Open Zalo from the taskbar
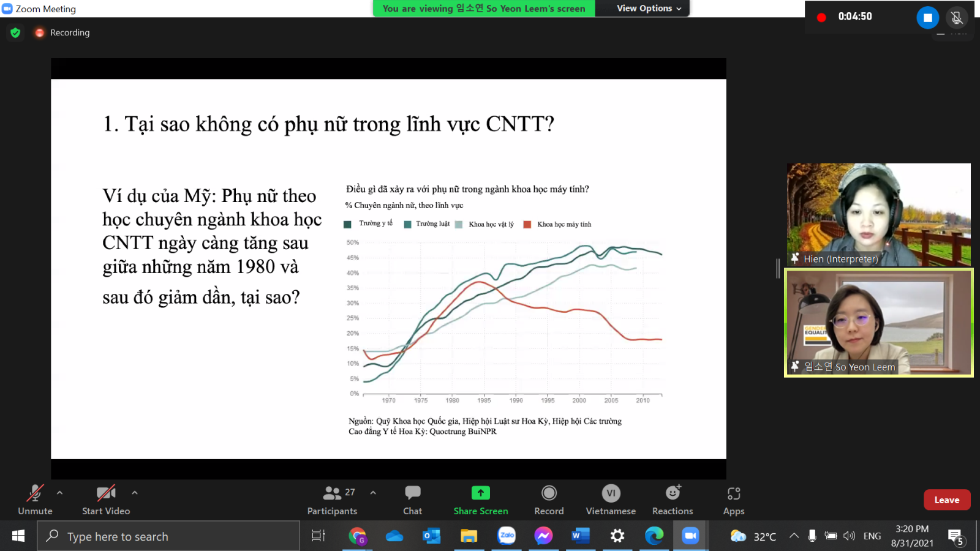The image size is (980, 551). (507, 536)
